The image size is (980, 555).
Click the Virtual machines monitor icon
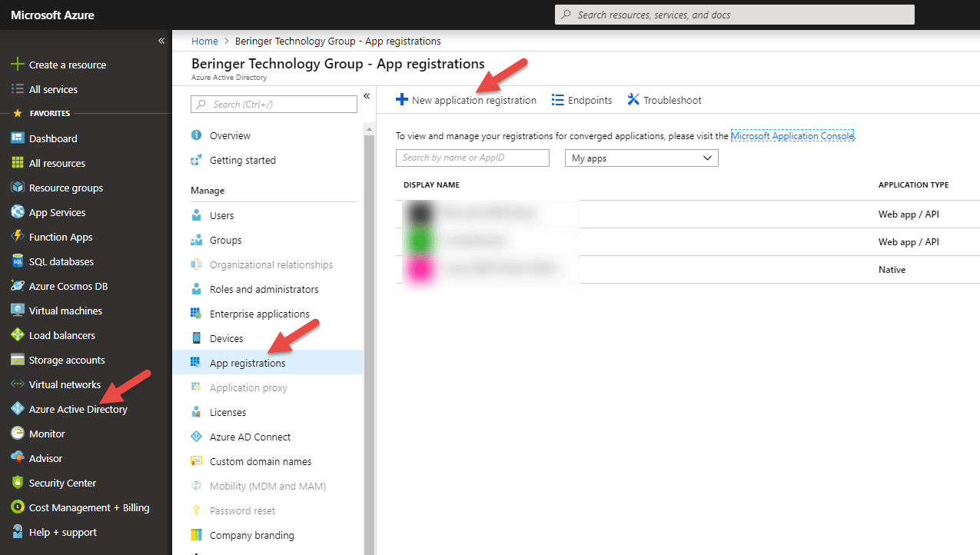(18, 311)
